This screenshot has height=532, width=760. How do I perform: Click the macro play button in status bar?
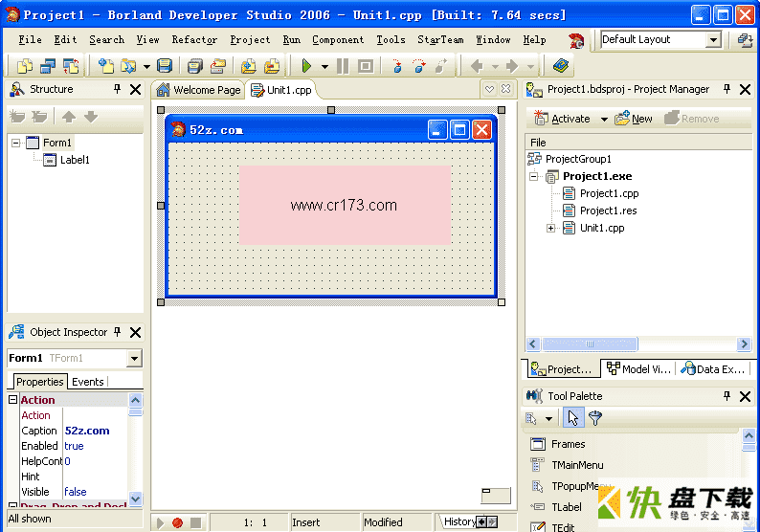point(160,522)
